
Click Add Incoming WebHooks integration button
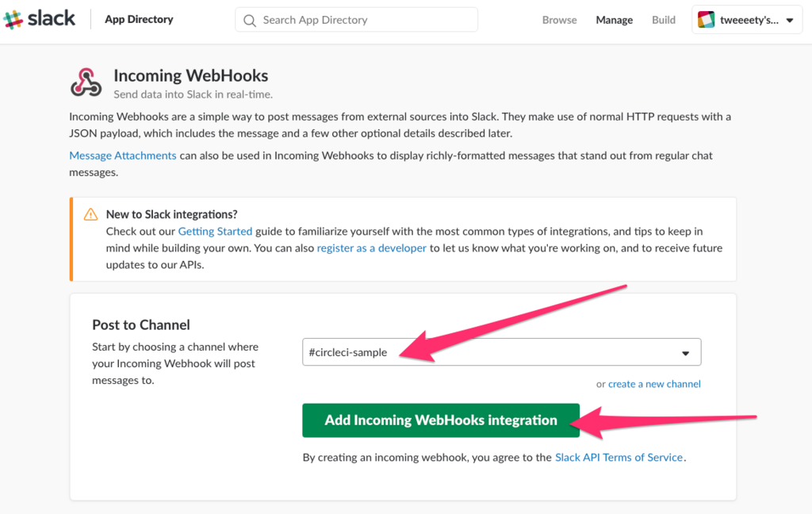tap(440, 420)
